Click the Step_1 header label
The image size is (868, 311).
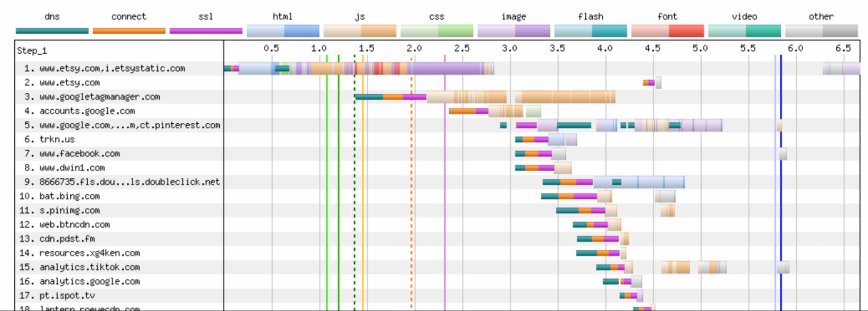click(32, 51)
